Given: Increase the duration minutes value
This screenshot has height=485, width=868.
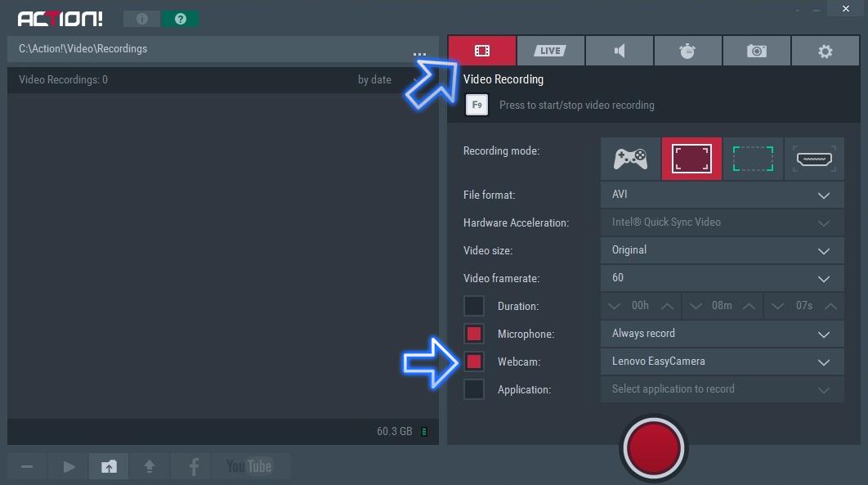Looking at the screenshot, I should pos(749,306).
